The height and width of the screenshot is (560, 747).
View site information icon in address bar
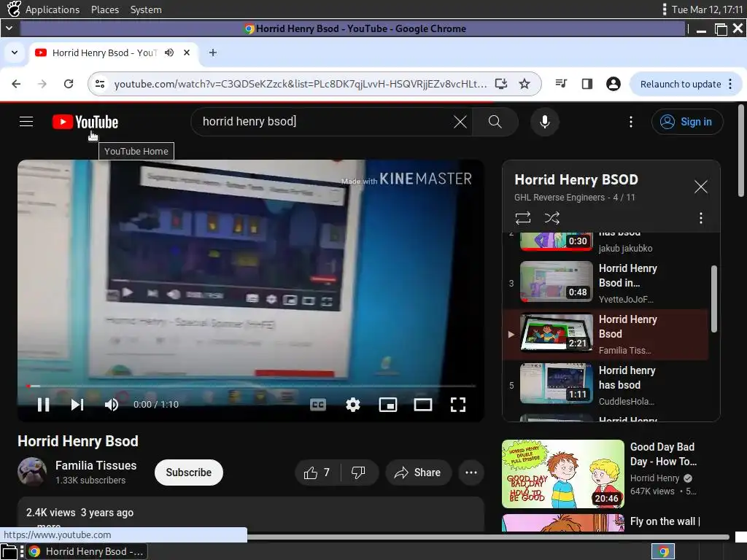[100, 84]
